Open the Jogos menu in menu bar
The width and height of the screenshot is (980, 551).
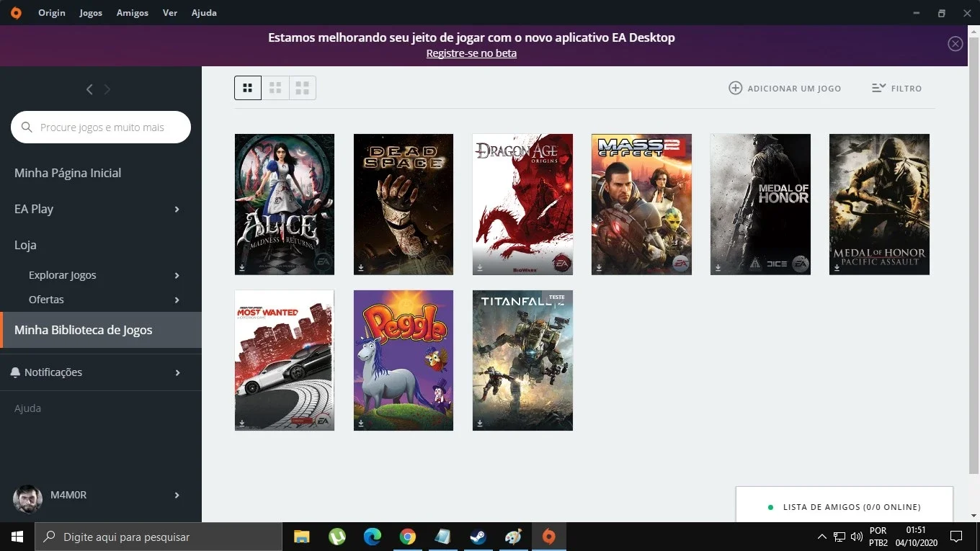tap(91, 13)
